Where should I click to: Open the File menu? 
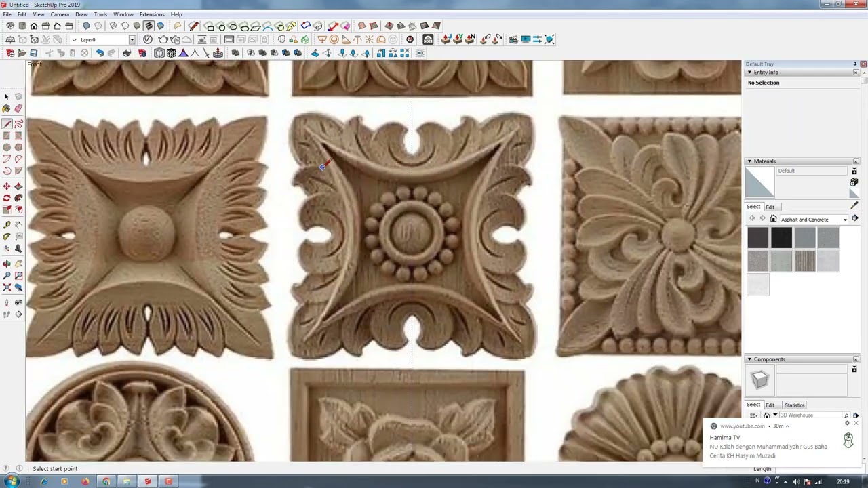click(x=7, y=14)
